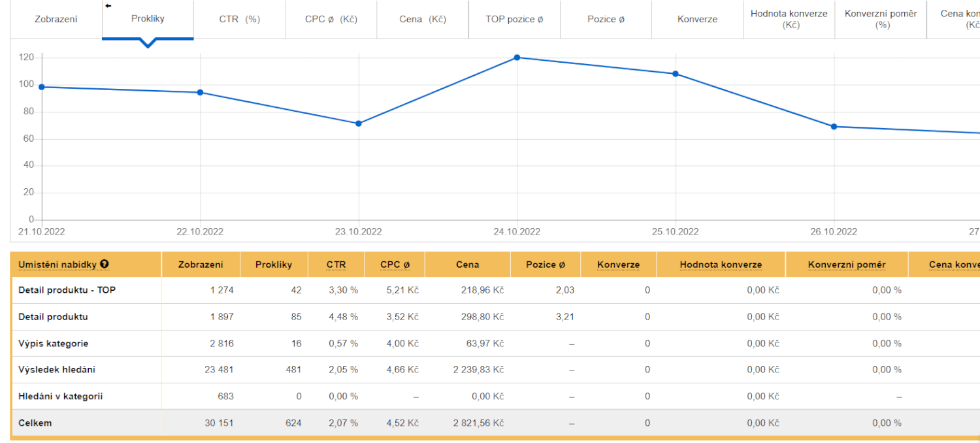Switch to the TOP pozice ø tab
The image size is (980, 443).
(x=514, y=20)
